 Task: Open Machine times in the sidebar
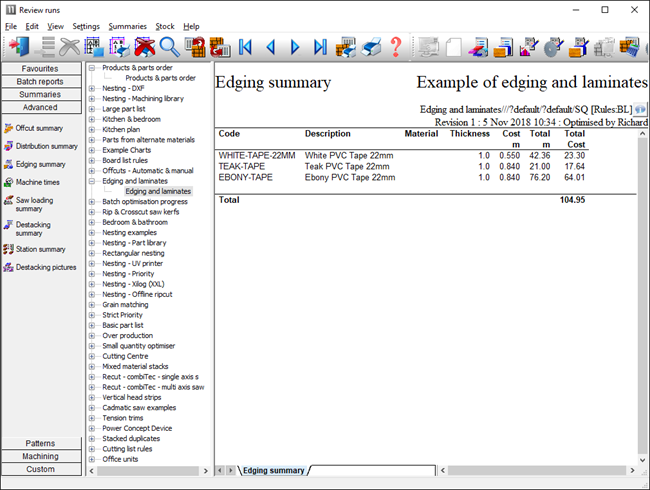[x=40, y=182]
